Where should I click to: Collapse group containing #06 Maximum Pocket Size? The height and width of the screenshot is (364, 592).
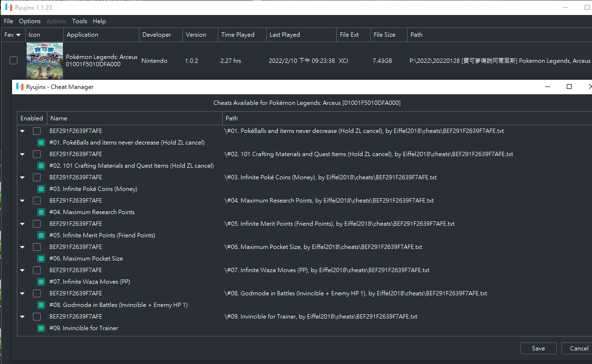tap(22, 247)
